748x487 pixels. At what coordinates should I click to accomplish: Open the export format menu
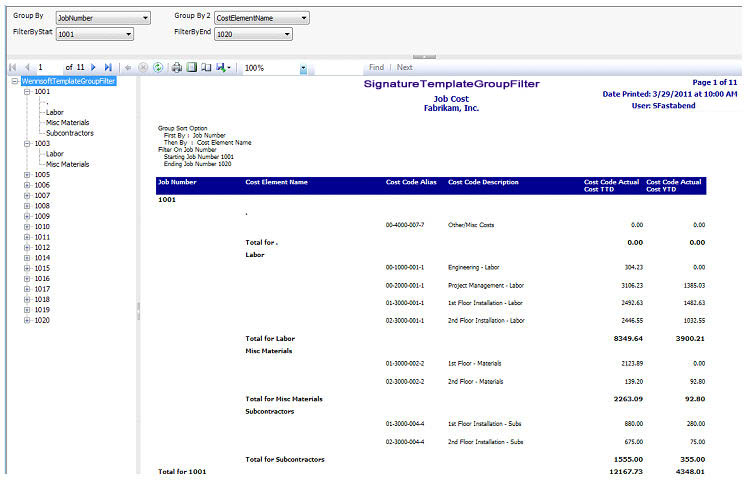(224, 68)
